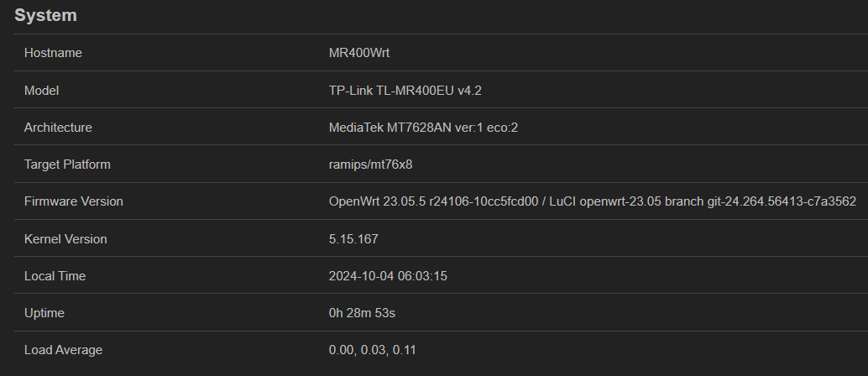Click the 0h 28m 53s uptime value
This screenshot has height=376, width=868.
pyautogui.click(x=362, y=313)
